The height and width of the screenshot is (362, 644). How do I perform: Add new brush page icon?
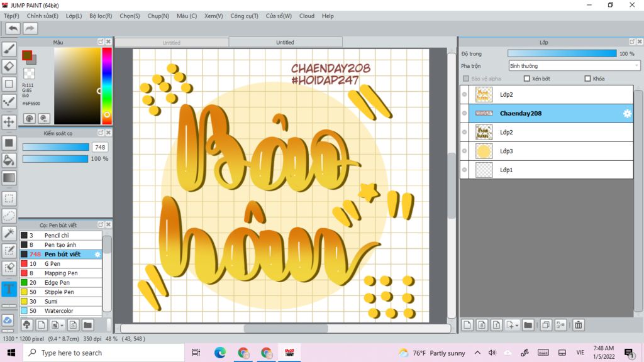click(42, 325)
